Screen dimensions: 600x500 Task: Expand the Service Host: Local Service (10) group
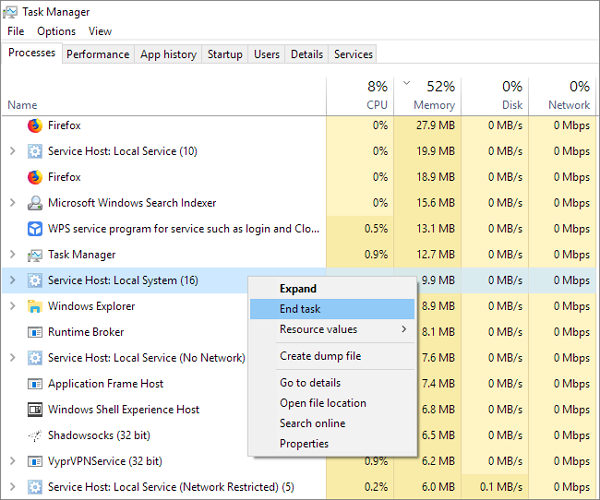pos(12,151)
